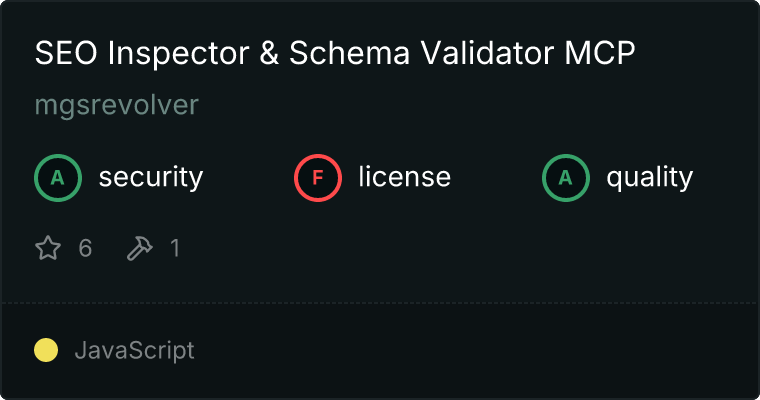Open the mgsrevolver author link

coord(116,106)
